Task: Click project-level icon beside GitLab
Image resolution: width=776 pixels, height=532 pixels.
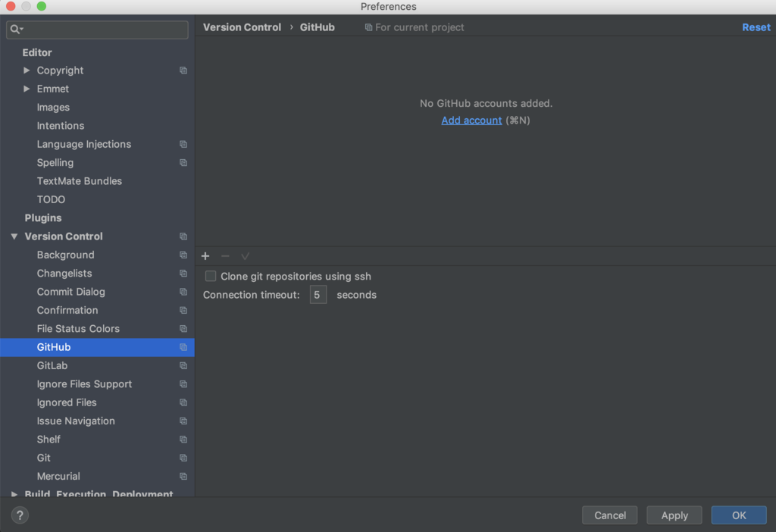Action: [183, 366]
